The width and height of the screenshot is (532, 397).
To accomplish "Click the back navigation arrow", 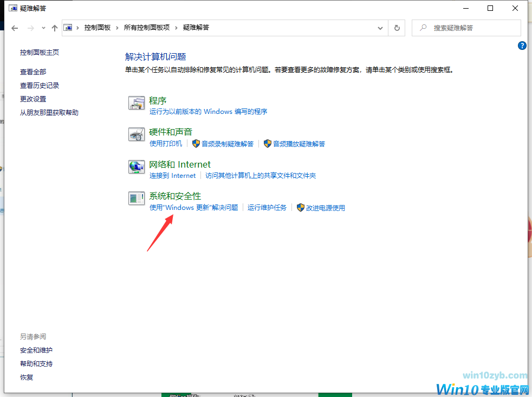I will [15, 28].
